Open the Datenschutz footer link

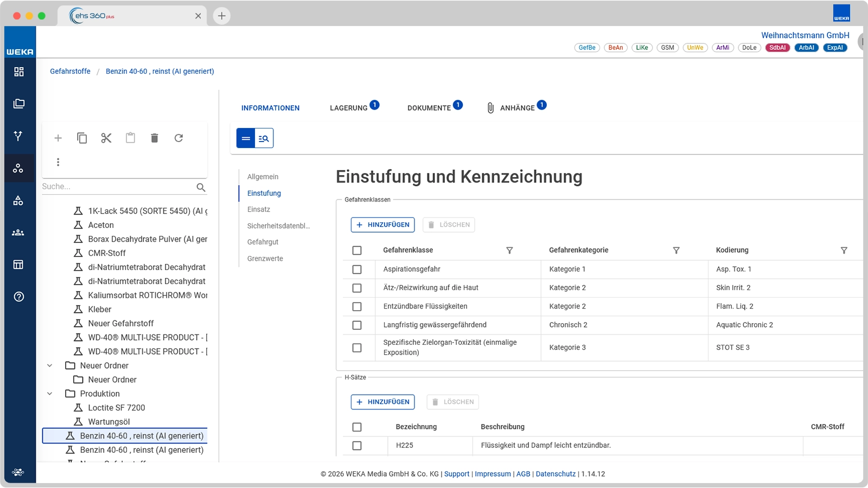[556, 474]
